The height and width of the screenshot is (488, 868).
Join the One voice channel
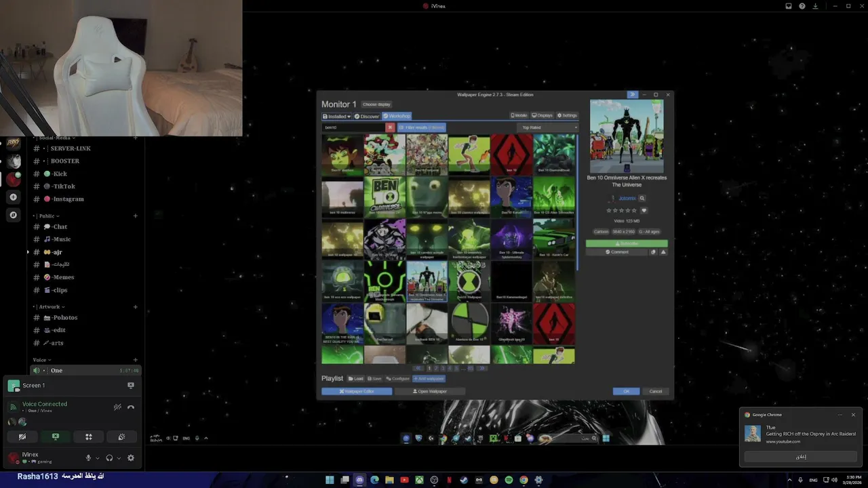85,371
